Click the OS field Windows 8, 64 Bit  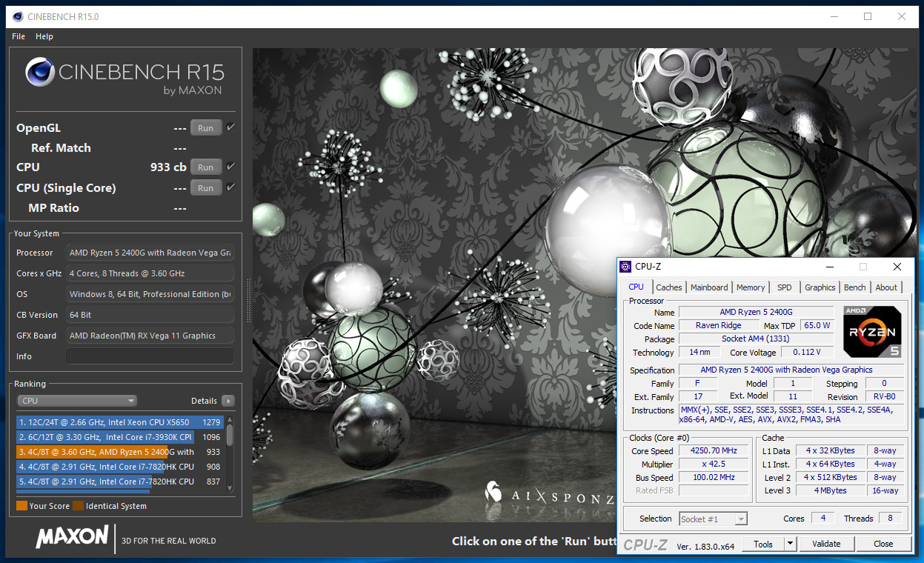pyautogui.click(x=150, y=294)
